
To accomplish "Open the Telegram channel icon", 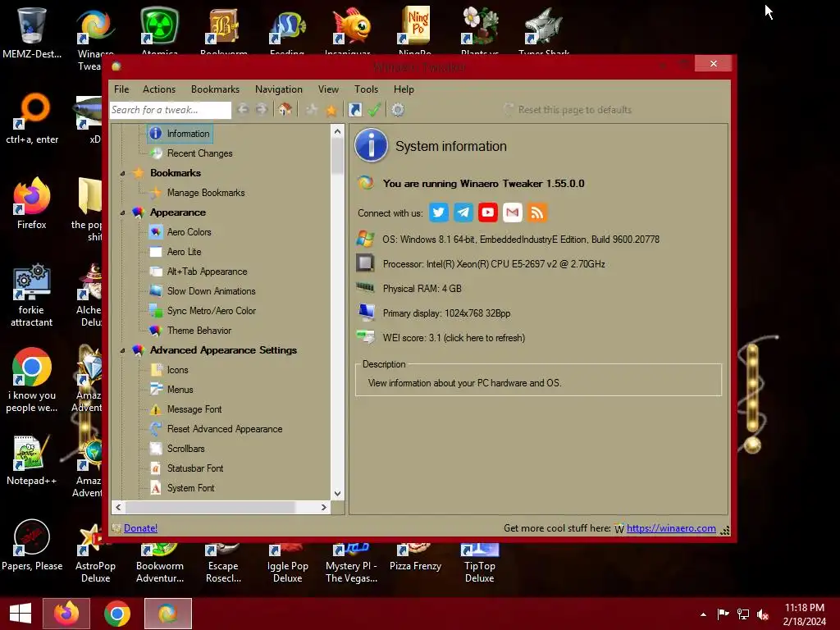I will click(463, 212).
